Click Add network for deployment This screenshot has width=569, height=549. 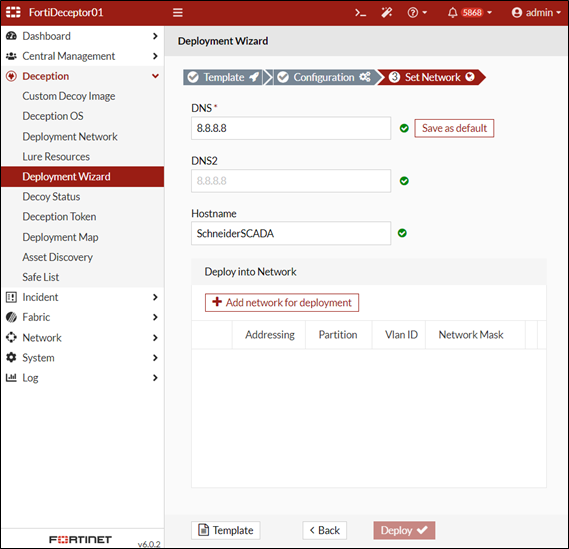pos(282,303)
